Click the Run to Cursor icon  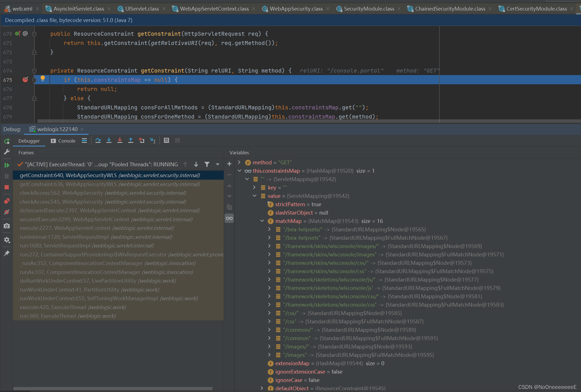(153, 141)
